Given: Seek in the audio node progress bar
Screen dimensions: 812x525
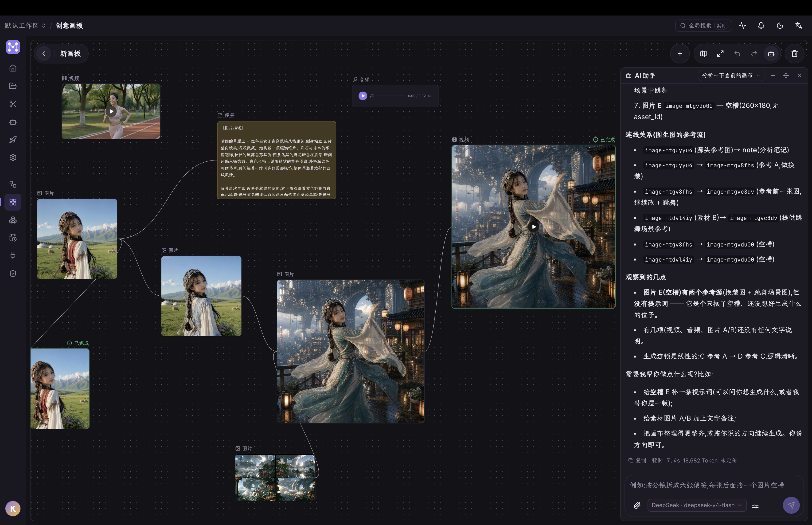Looking at the screenshot, I should tap(391, 96).
